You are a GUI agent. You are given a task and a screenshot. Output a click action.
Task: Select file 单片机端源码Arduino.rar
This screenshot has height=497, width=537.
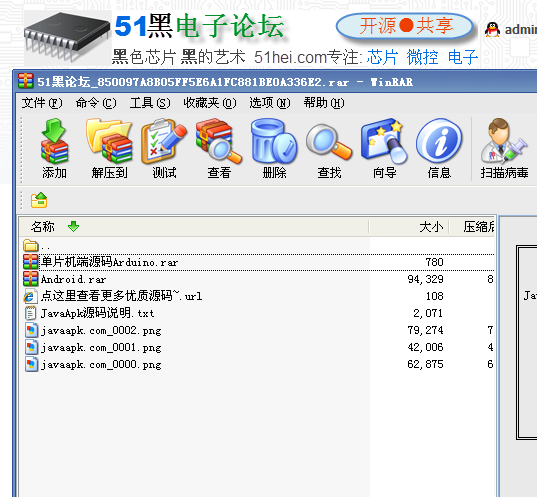point(109,262)
